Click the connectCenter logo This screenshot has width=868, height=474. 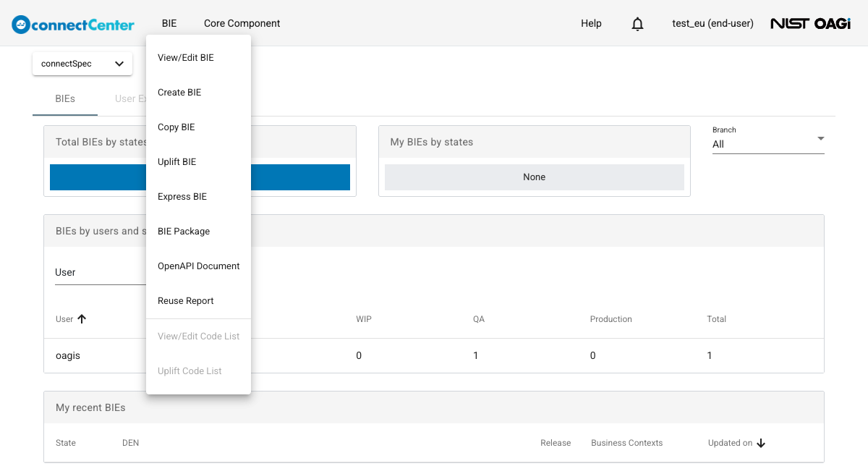point(73,24)
